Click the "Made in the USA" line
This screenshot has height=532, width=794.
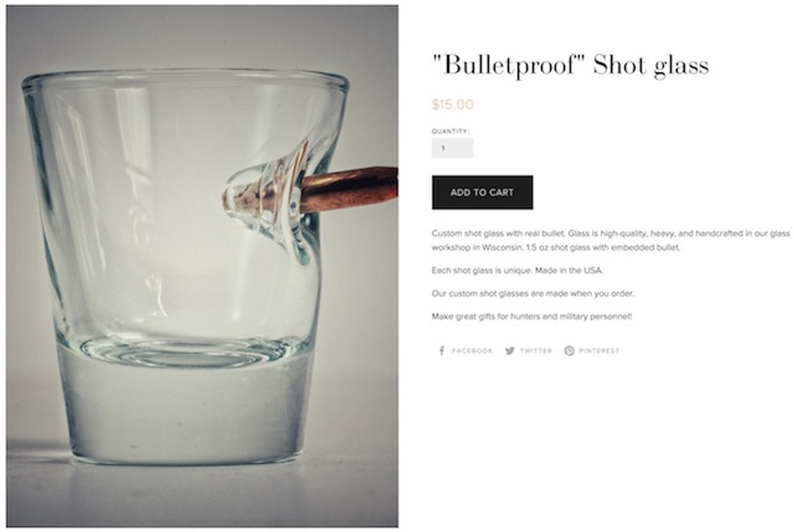pos(517,270)
